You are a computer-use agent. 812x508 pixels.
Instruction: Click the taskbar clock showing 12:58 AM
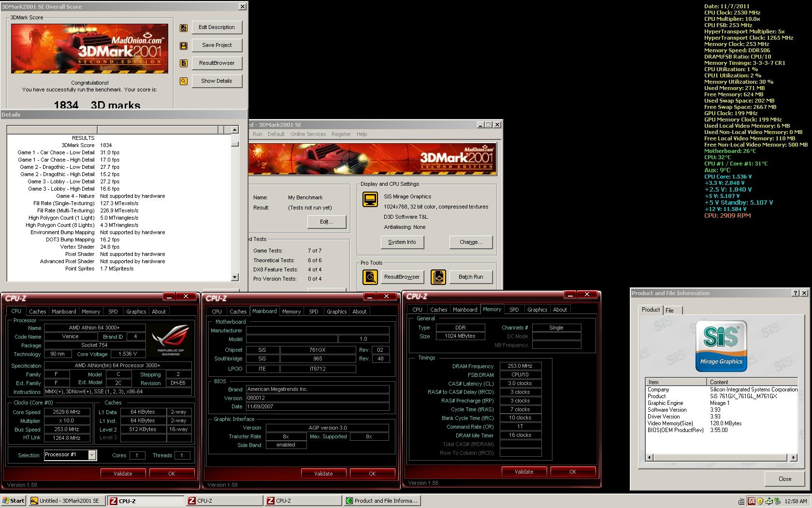[x=796, y=501]
